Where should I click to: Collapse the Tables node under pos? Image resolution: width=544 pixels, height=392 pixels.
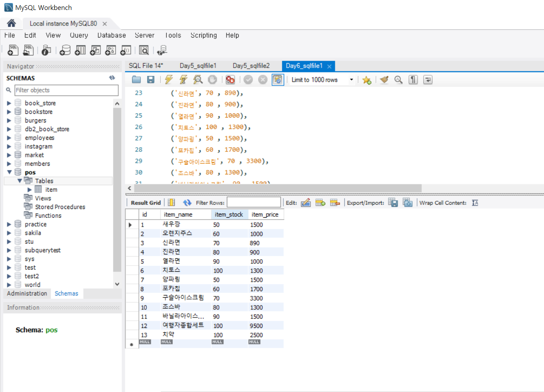[x=19, y=181]
